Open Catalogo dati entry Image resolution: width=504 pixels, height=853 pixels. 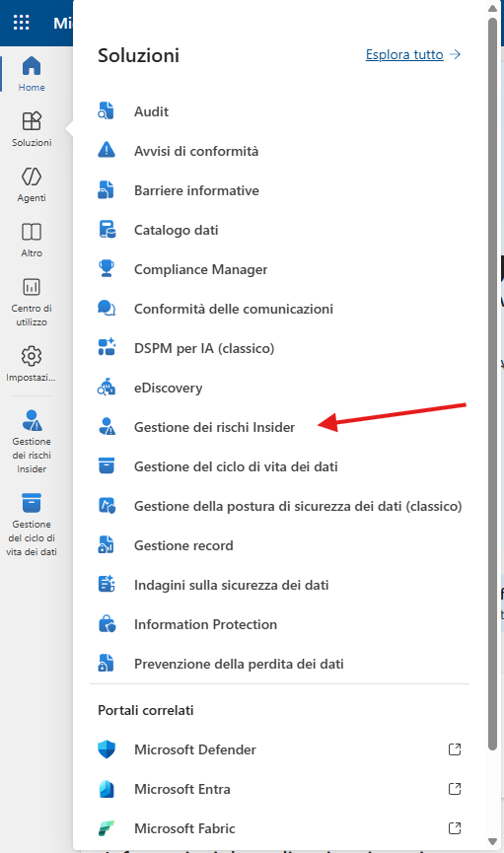(x=177, y=230)
